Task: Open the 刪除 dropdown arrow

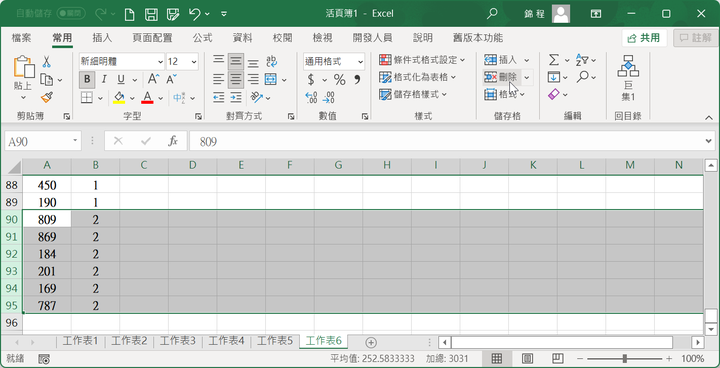Action: [527, 77]
